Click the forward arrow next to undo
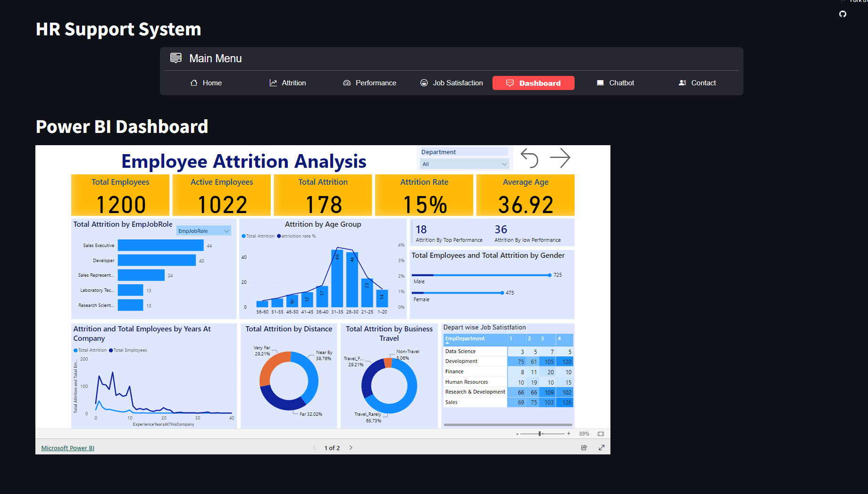Image resolution: width=868 pixels, height=494 pixels. click(560, 158)
